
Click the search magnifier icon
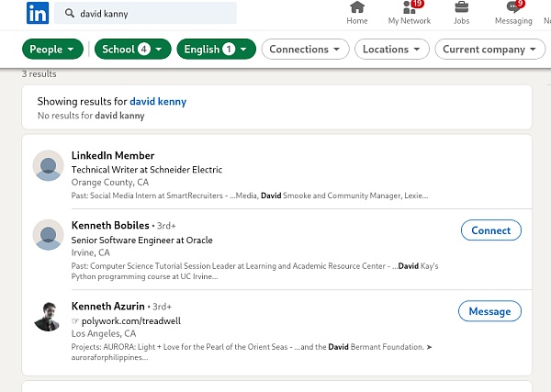(x=70, y=14)
